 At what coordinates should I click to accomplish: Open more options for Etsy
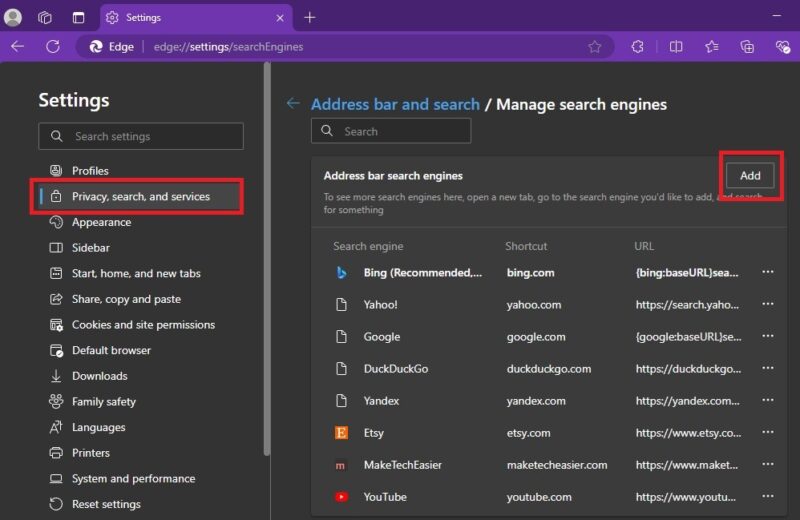[768, 432]
